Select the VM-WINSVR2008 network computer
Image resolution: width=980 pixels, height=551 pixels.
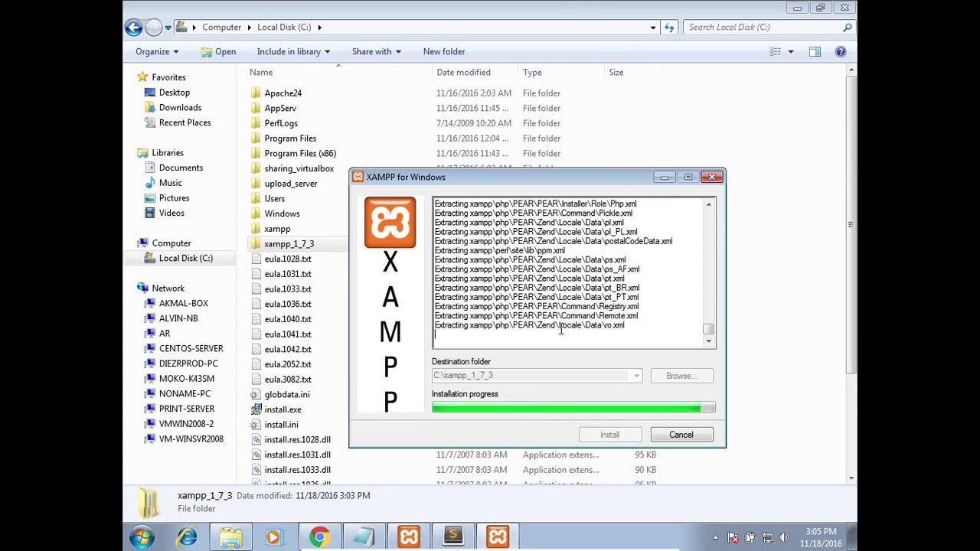tap(191, 439)
